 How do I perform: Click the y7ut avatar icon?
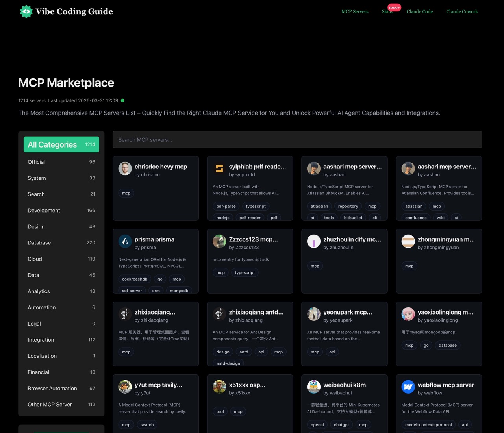[x=125, y=387]
